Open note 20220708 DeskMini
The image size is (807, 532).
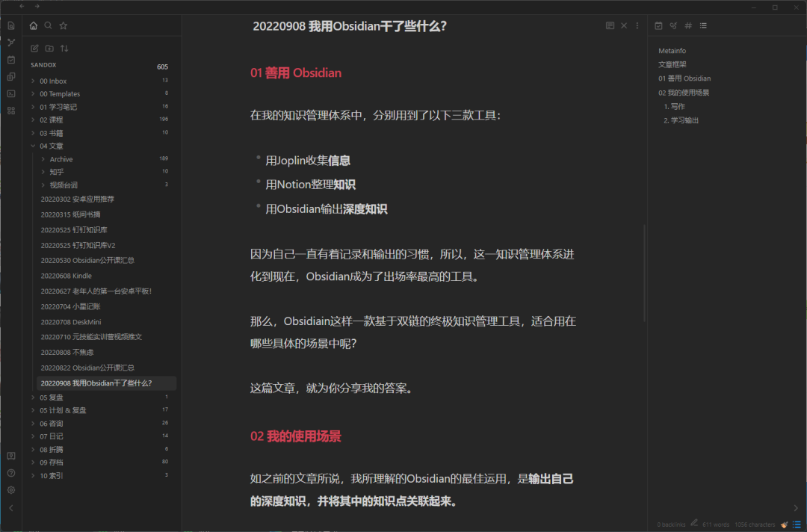[x=71, y=322]
